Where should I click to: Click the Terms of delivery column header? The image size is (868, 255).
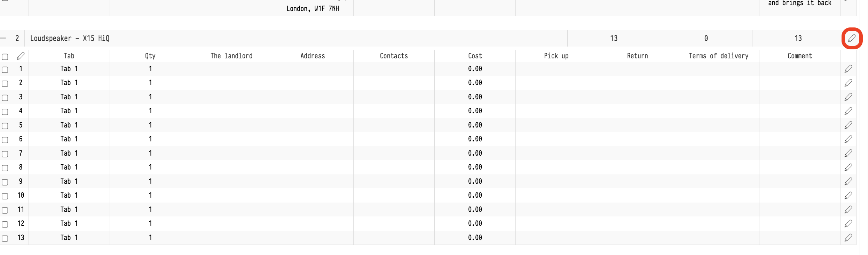tap(718, 56)
